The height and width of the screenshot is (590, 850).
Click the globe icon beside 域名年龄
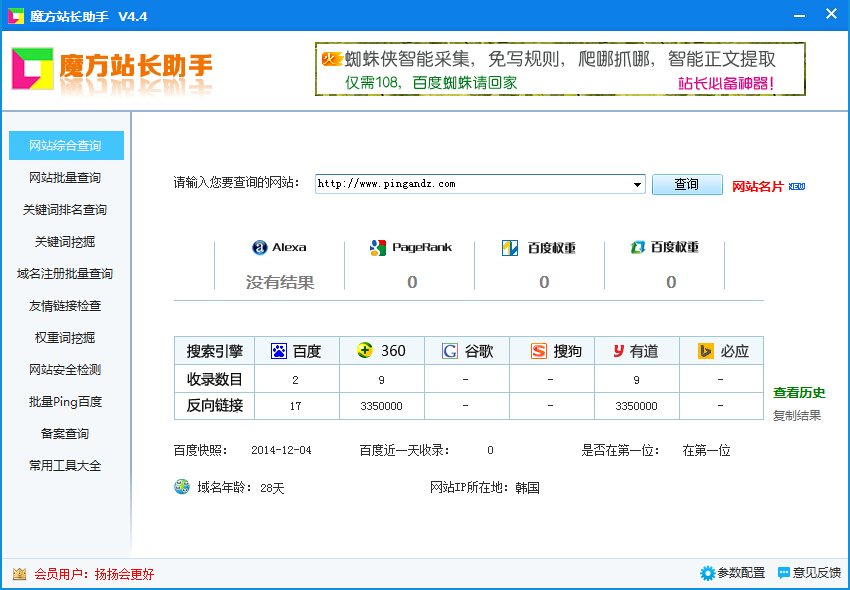(x=182, y=486)
